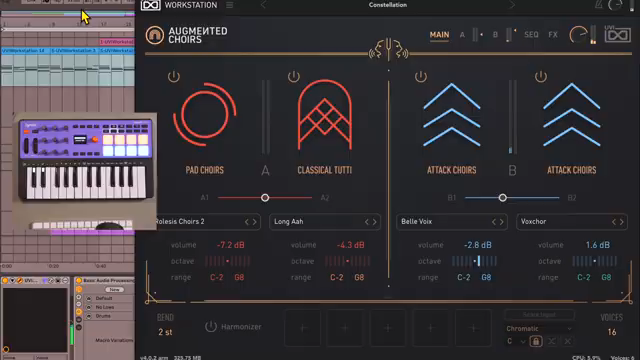Click G8 upper range for Voxchor
Image resolution: width=640 pixels, height=360 pixels.
[x=606, y=278]
